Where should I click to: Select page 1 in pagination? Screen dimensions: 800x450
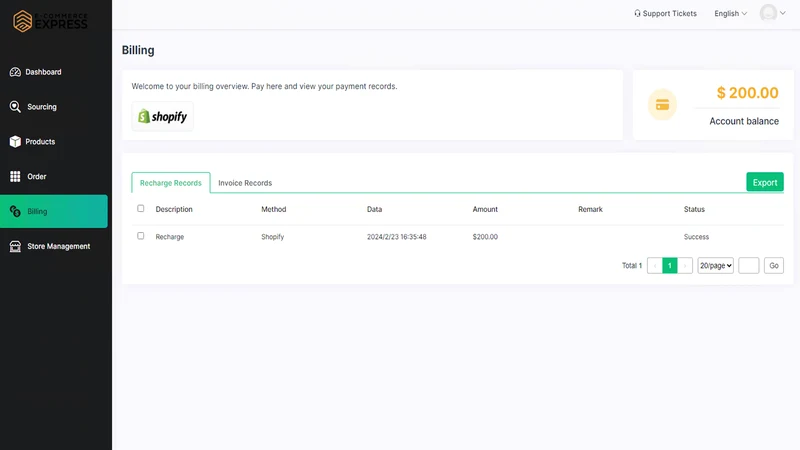[x=669, y=265]
